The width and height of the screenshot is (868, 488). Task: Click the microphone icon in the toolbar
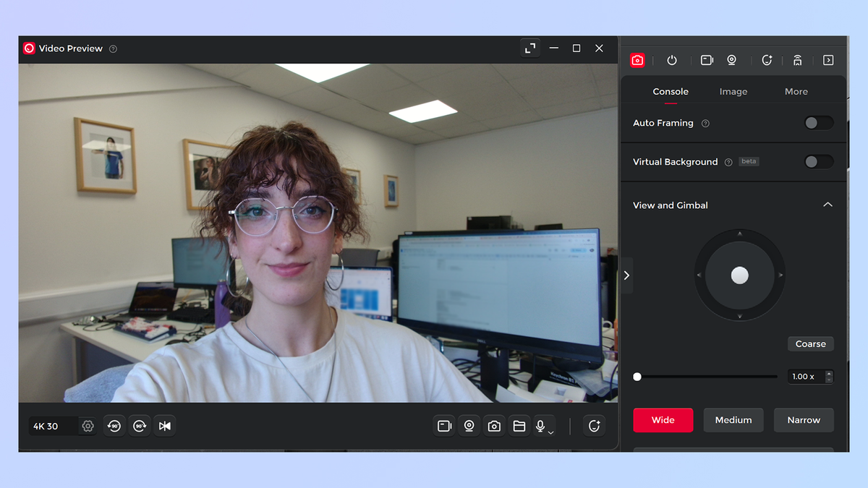(x=540, y=426)
